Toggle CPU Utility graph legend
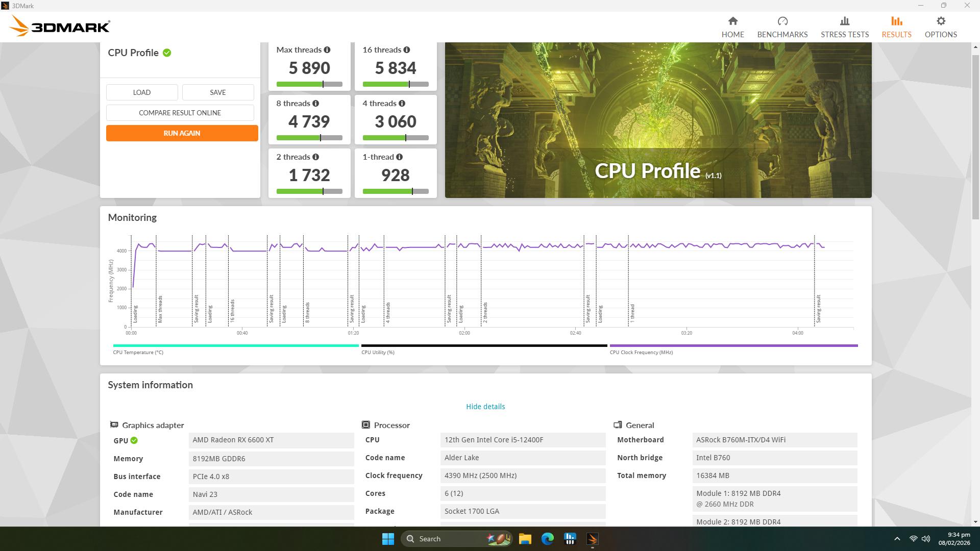Screen dimensions: 980x551 point(484,349)
